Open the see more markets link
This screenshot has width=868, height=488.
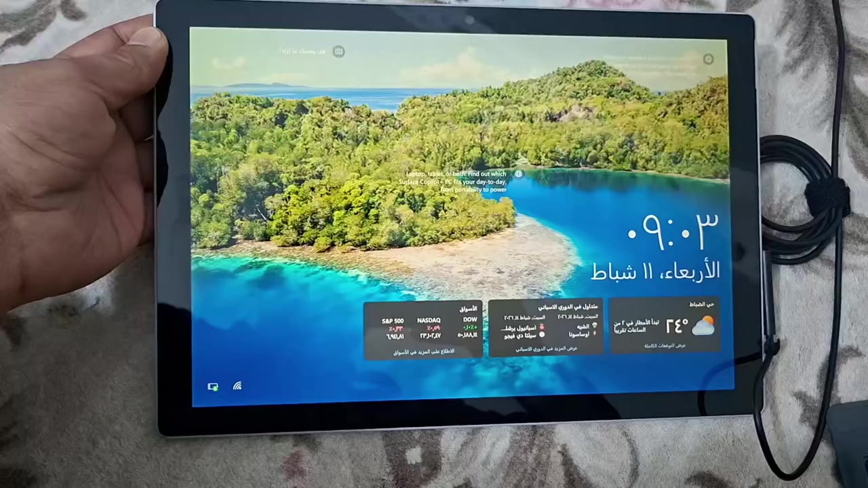[424, 352]
